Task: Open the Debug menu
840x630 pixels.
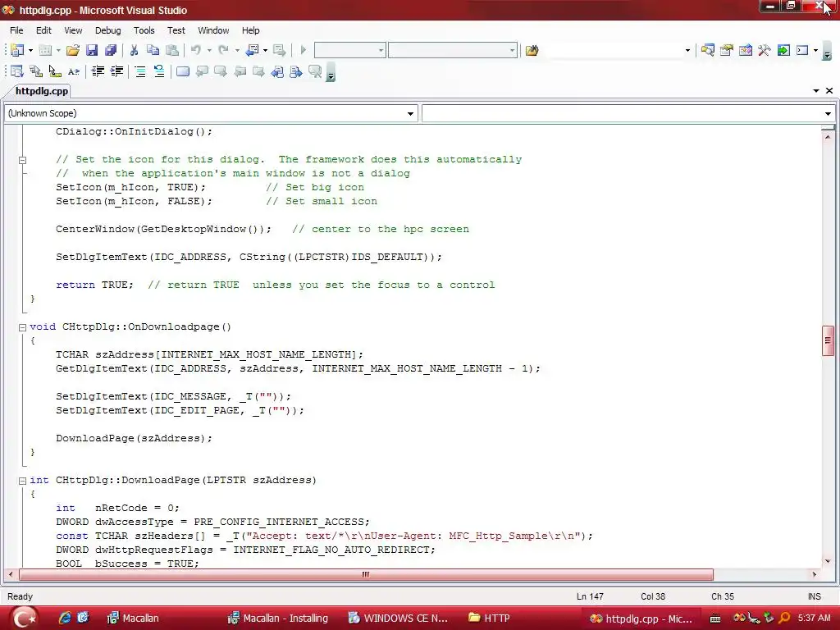Action: [x=107, y=30]
